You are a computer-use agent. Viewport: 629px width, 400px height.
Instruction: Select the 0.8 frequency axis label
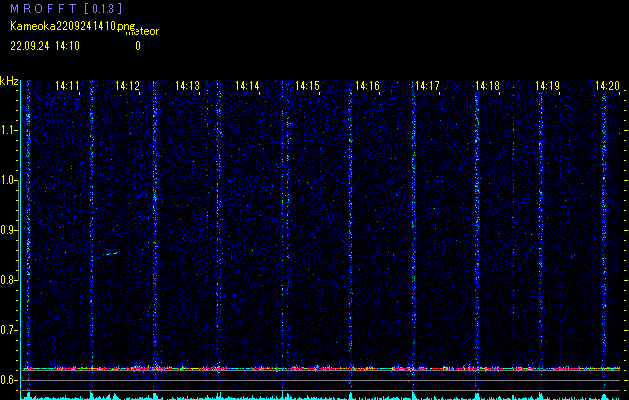(8, 280)
